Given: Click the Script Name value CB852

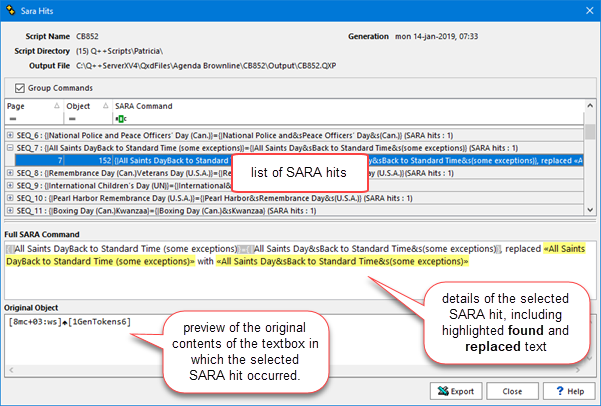Looking at the screenshot, I should 87,36.
